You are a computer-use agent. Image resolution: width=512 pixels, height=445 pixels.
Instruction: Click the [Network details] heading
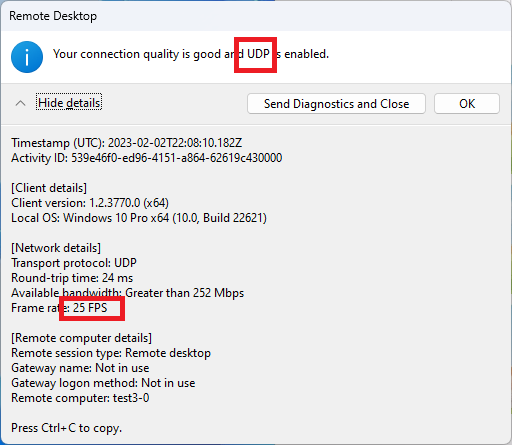pyautogui.click(x=56, y=248)
